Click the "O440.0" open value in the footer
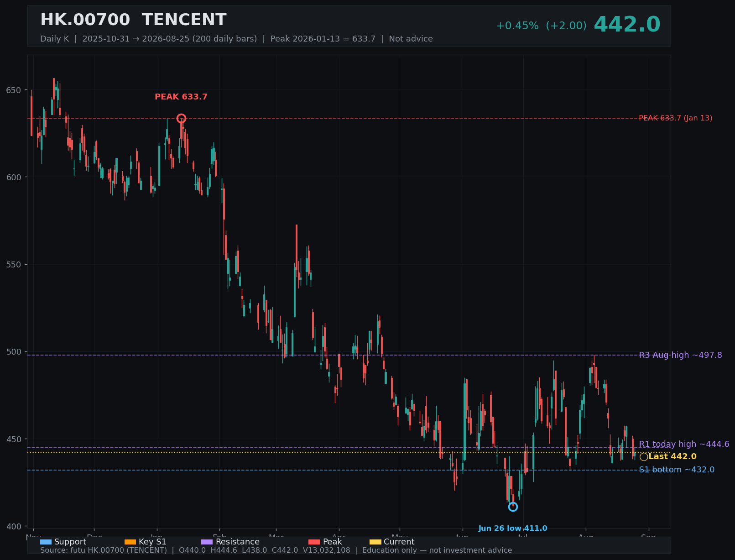The width and height of the screenshot is (735, 560). click(193, 550)
